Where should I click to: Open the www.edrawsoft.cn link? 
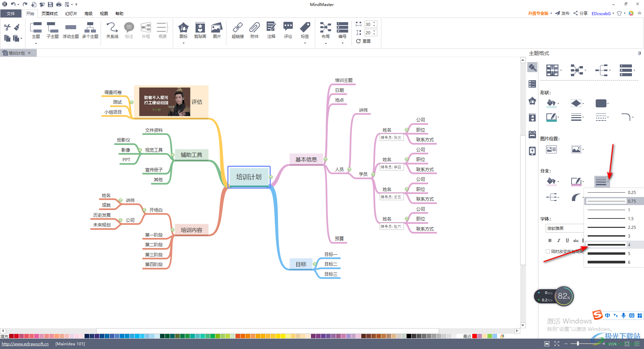25,344
